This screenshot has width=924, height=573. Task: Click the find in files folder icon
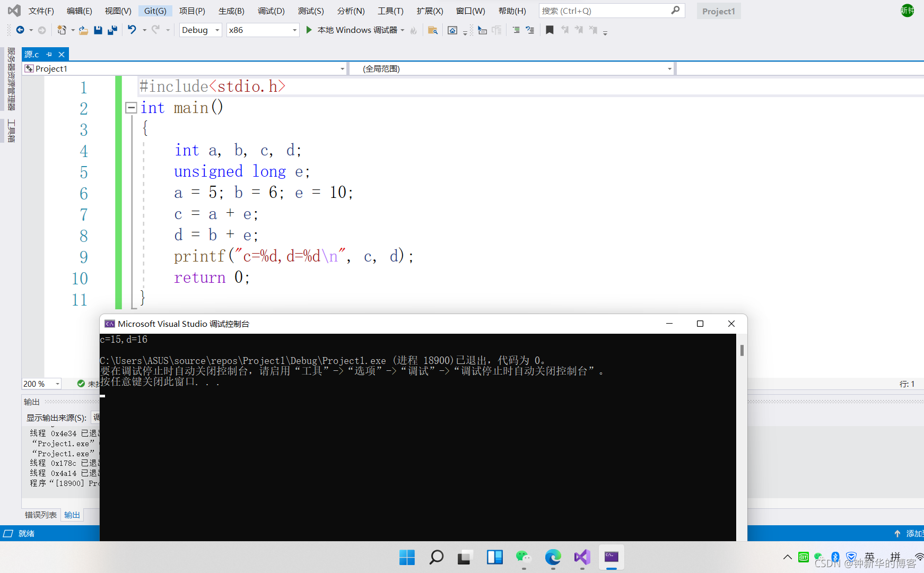(433, 30)
